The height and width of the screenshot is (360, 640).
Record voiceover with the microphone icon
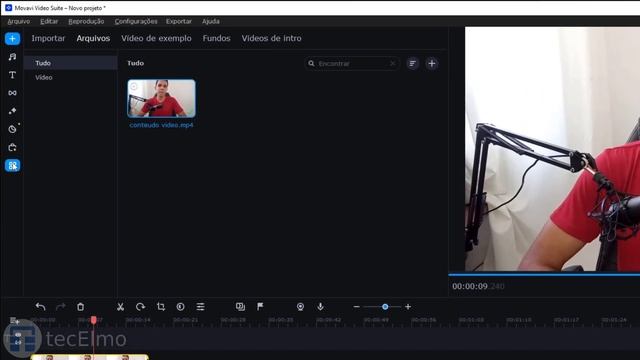point(320,307)
